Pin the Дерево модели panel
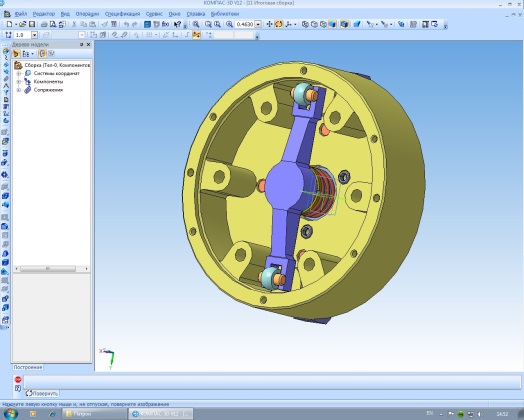This screenshot has width=524, height=420. (81, 44)
